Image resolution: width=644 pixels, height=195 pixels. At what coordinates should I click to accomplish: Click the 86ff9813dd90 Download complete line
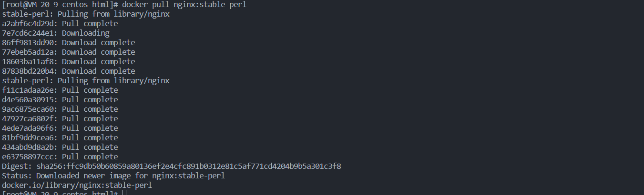click(x=69, y=42)
